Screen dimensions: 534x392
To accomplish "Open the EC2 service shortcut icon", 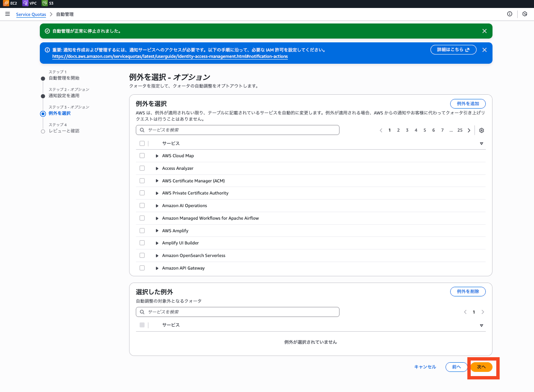I will point(6,3).
